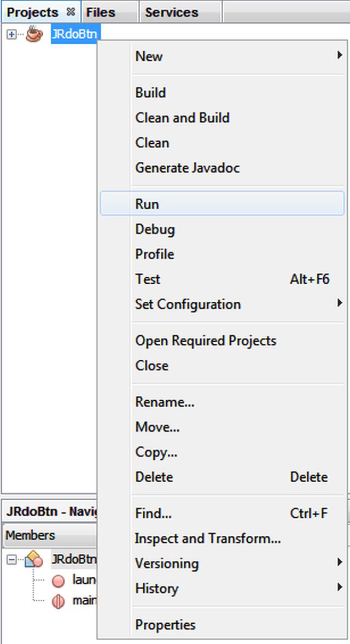The height and width of the screenshot is (644, 350).
Task: Select Debug in the context menu
Action: (x=155, y=230)
